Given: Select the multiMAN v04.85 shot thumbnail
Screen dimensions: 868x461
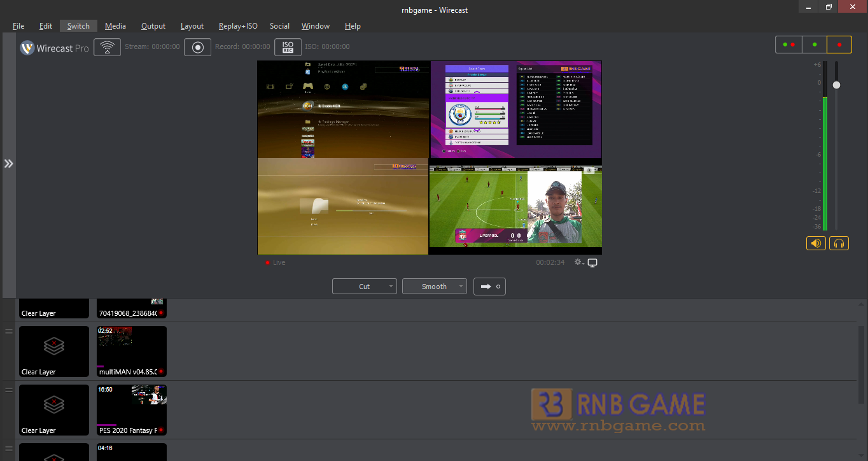Looking at the screenshot, I should [132, 351].
